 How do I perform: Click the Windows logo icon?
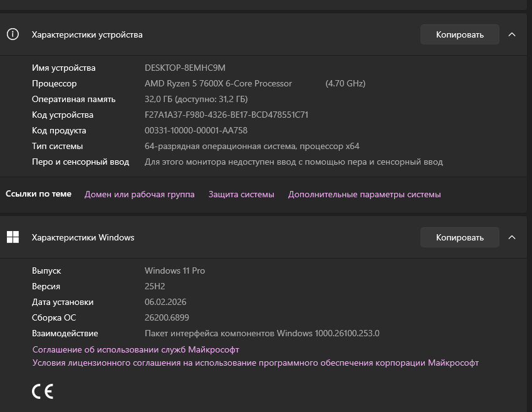tap(13, 237)
